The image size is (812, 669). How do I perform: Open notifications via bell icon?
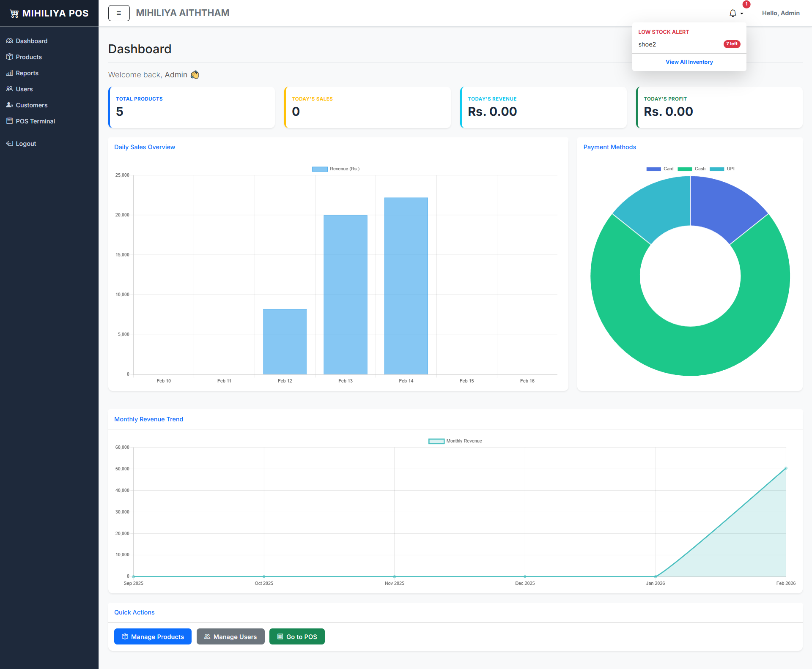pos(733,14)
